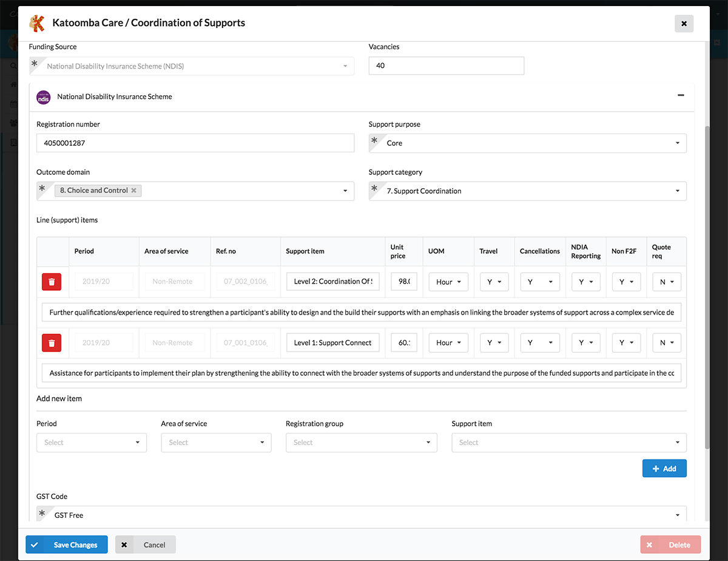Click the 'Add new item' heading
This screenshot has width=728, height=561.
point(59,399)
